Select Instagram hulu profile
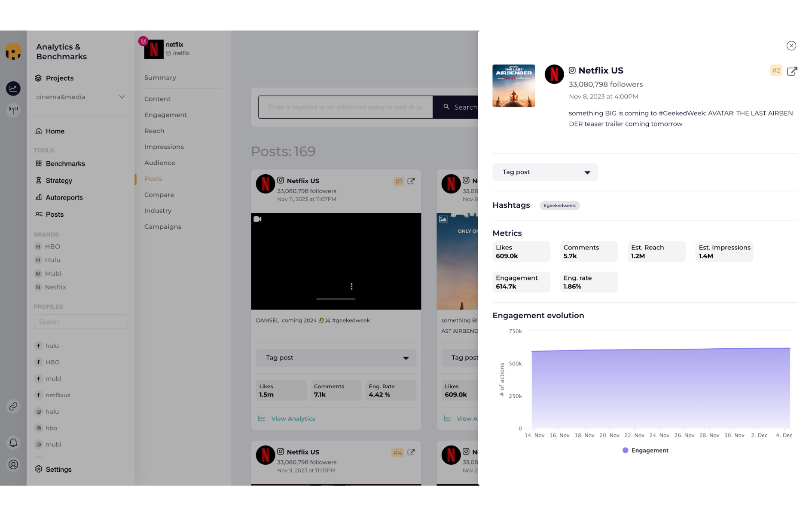This screenshot has width=812, height=516. coord(47,412)
